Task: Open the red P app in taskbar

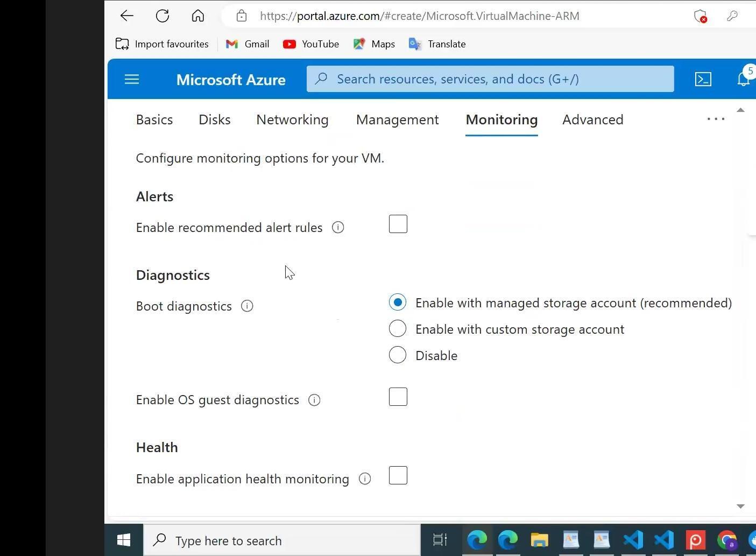Action: (695, 540)
